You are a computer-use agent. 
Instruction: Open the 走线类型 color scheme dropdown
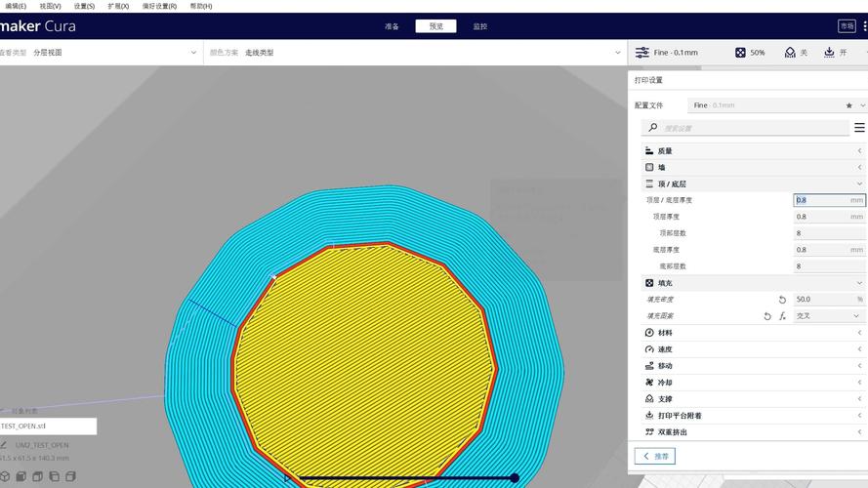[x=415, y=53]
